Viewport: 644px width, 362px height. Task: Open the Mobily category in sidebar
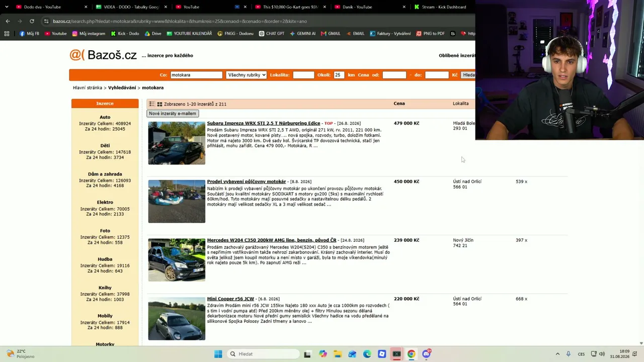[105, 316]
